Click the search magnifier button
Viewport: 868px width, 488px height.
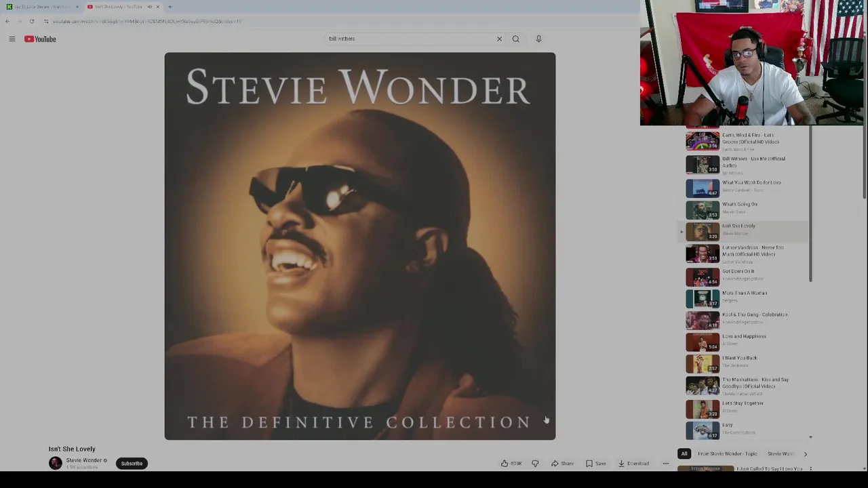coord(516,39)
